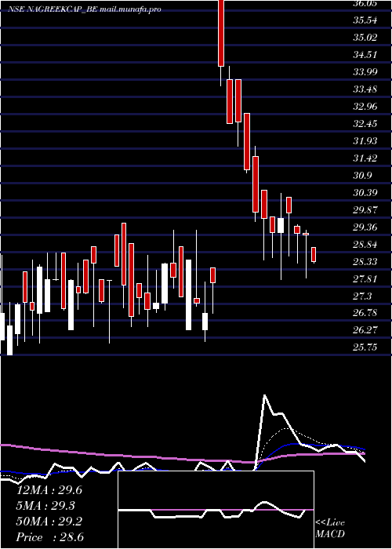Click the 31.93 price axis label

(365, 141)
